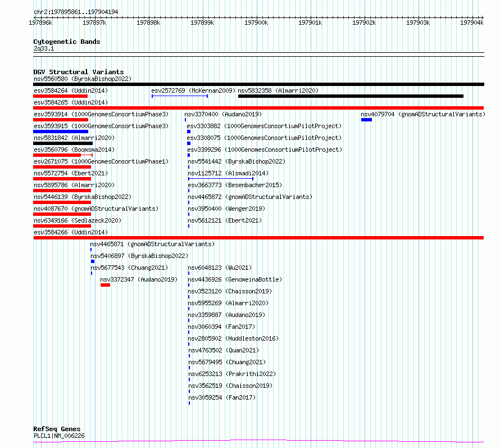
Task: Select nsv2805902 (Huddleston2016) label
Action: pos(233,338)
